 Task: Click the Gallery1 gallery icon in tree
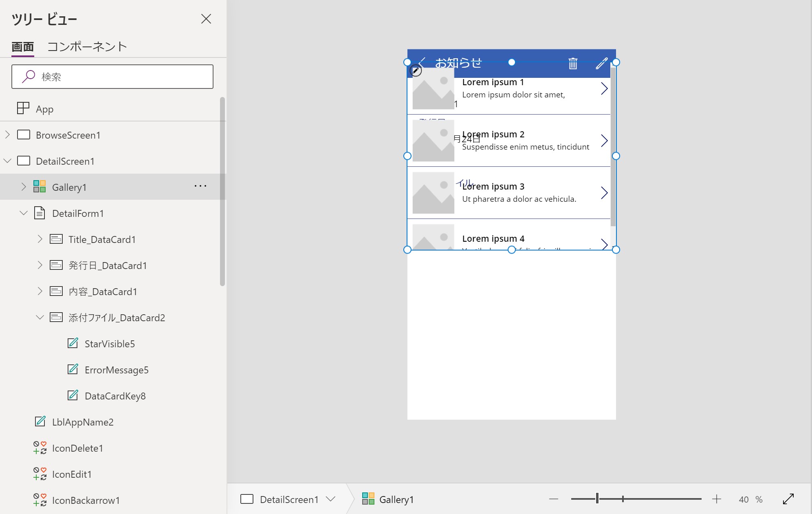(40, 187)
